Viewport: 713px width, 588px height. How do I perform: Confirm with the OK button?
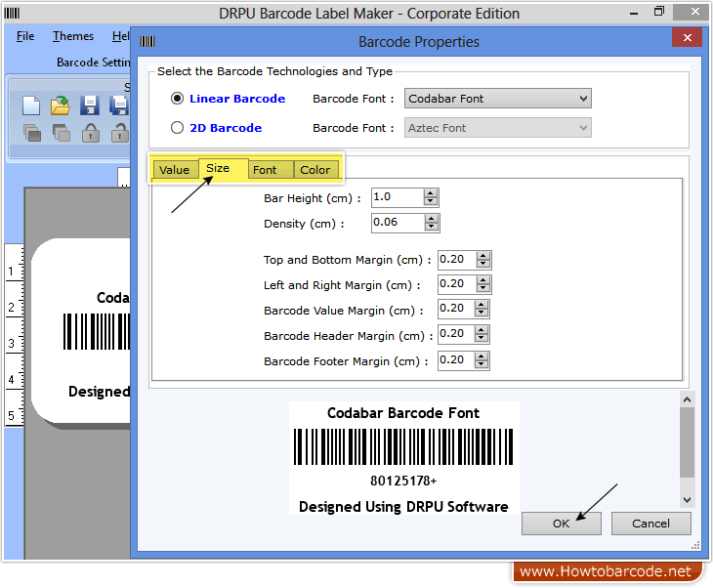coord(562,524)
